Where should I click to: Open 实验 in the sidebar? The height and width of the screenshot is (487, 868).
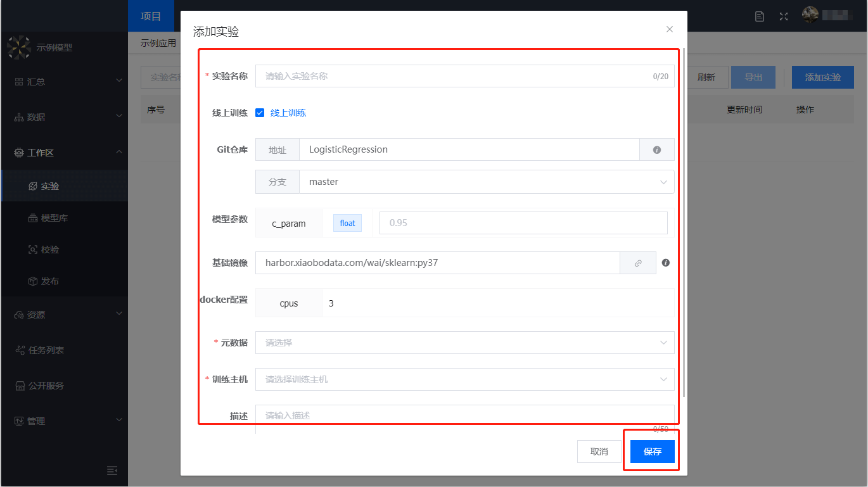(x=64, y=186)
